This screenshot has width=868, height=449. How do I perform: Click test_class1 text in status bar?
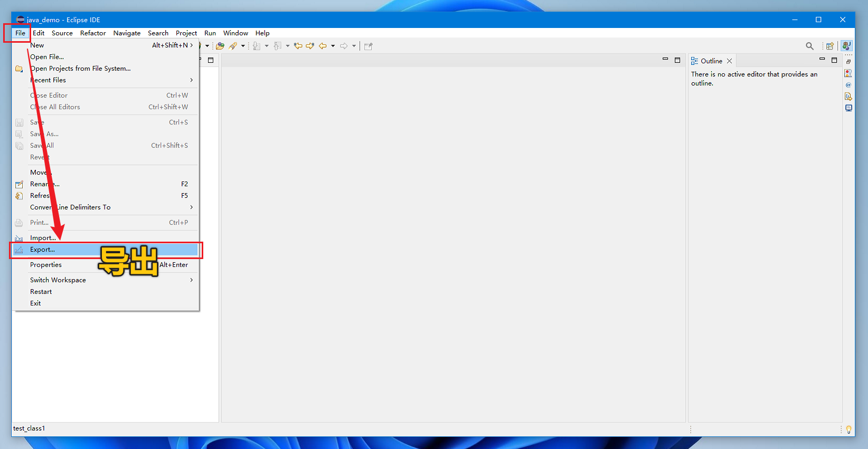click(29, 428)
